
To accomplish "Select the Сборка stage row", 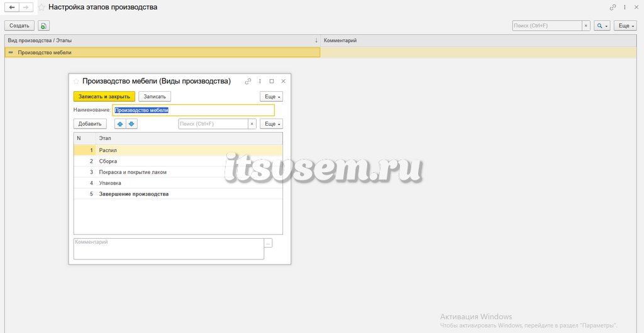I will [x=178, y=161].
